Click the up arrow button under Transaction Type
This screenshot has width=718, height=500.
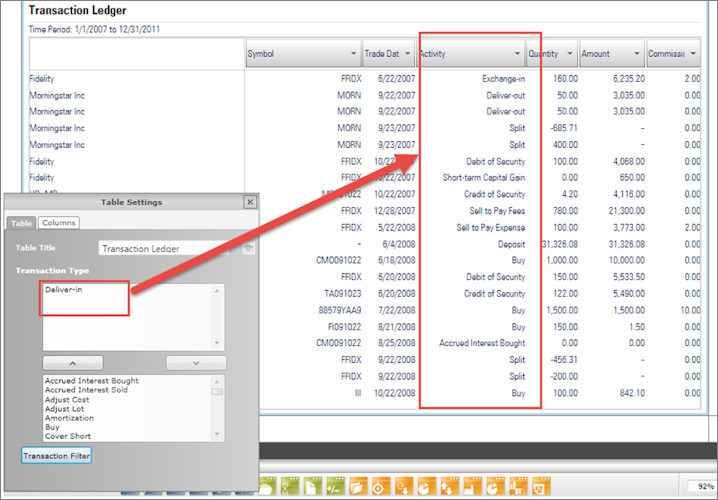pos(71,362)
